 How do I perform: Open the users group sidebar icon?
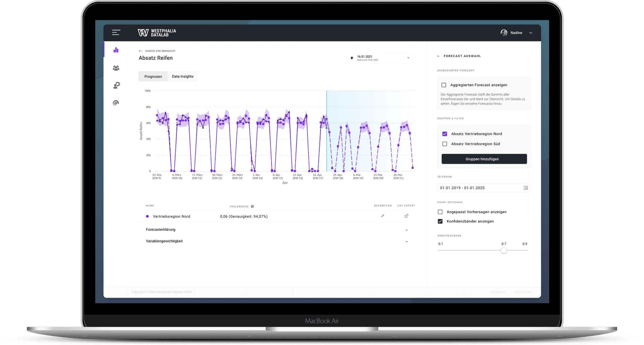tap(116, 68)
